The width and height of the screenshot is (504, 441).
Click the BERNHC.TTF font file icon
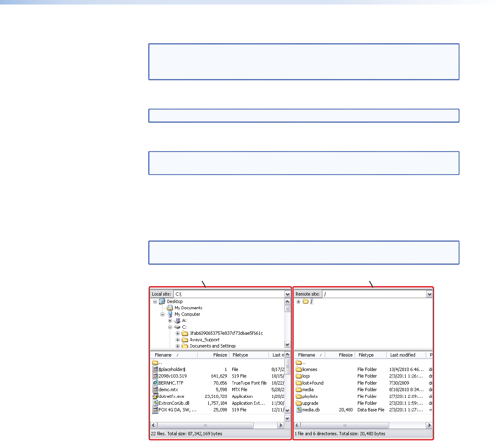(155, 383)
